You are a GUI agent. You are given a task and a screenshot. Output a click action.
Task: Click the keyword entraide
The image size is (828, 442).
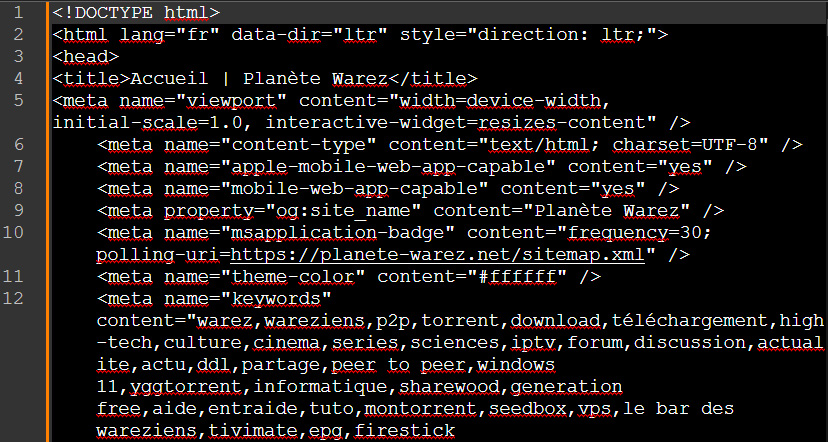tap(253, 409)
